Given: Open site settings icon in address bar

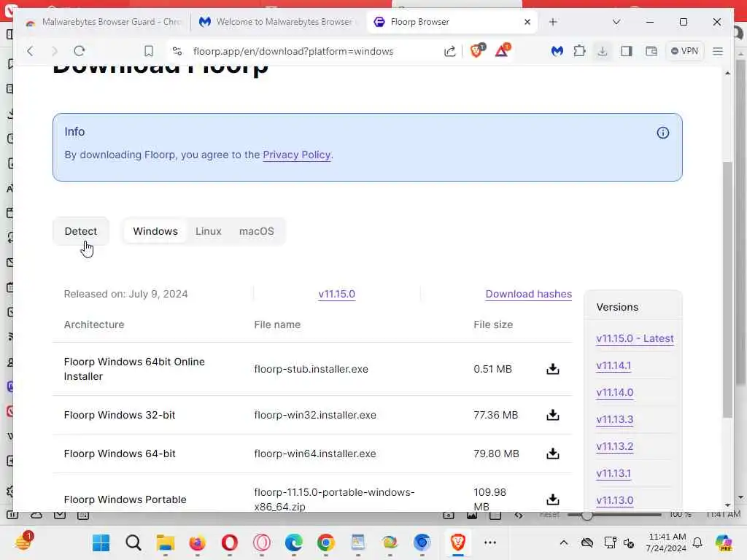Looking at the screenshot, I should [177, 51].
